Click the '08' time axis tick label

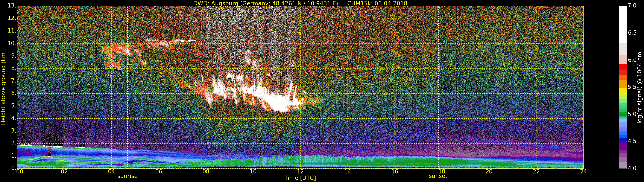tap(206, 172)
